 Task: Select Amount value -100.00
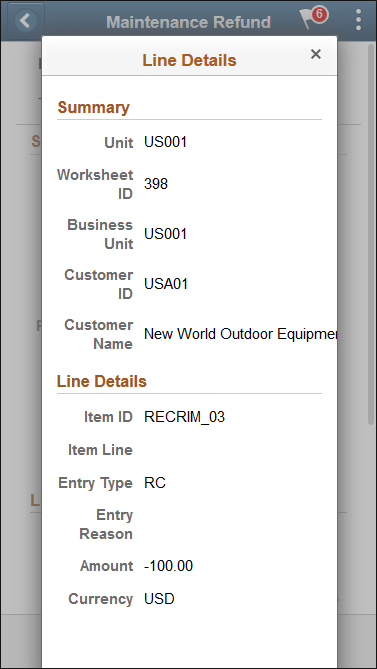tap(168, 566)
